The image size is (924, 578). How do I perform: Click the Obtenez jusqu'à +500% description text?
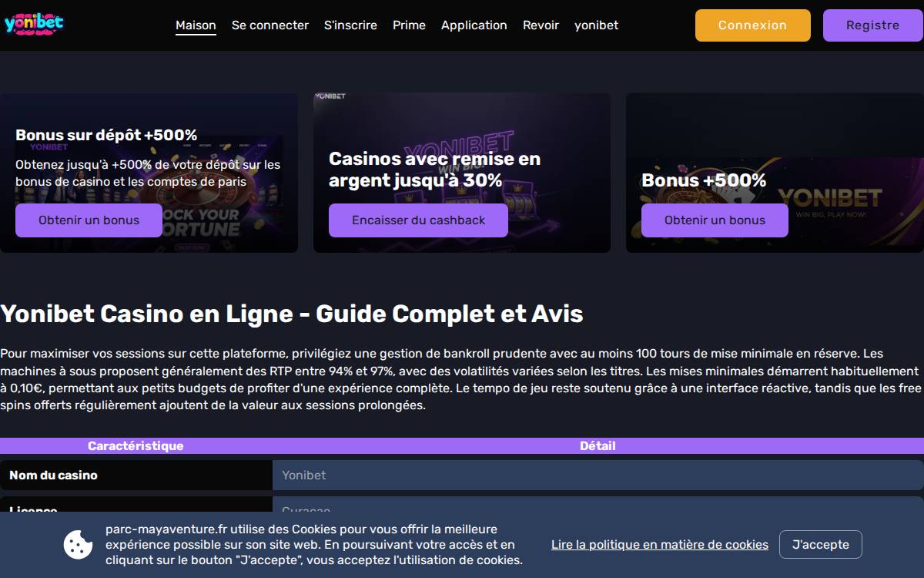[148, 173]
